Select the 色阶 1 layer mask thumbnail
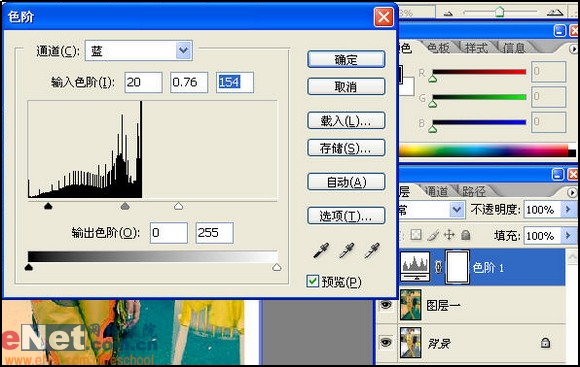580x367 pixels. click(458, 267)
